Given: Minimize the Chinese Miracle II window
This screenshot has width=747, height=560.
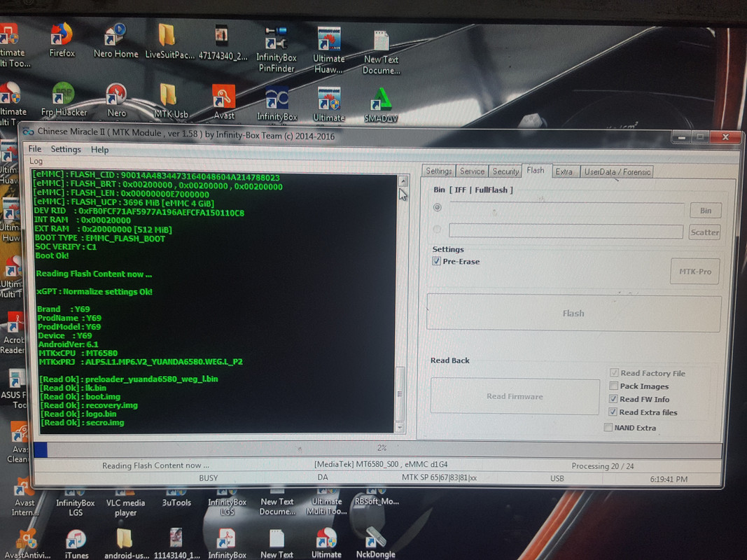Looking at the screenshot, I should coord(681,137).
